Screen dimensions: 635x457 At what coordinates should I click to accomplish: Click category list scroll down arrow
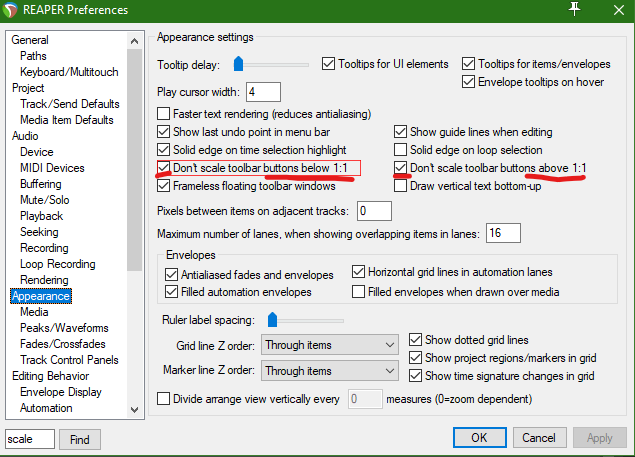pos(134,410)
